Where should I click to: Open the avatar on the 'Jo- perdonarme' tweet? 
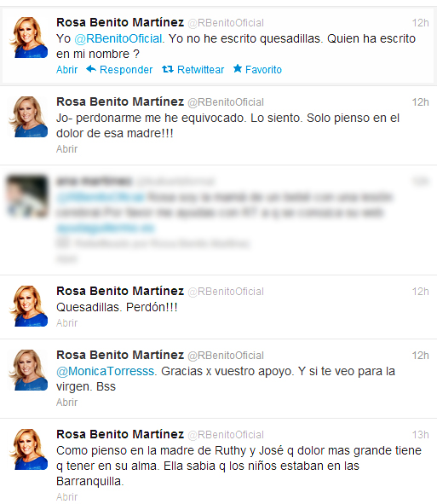point(28,117)
